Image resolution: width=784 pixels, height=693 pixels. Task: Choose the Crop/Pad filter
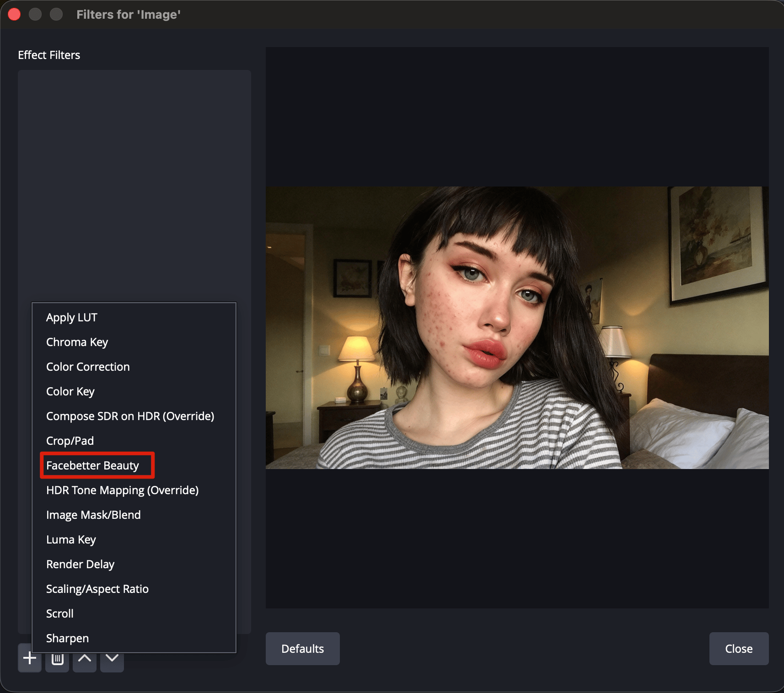coord(134,441)
